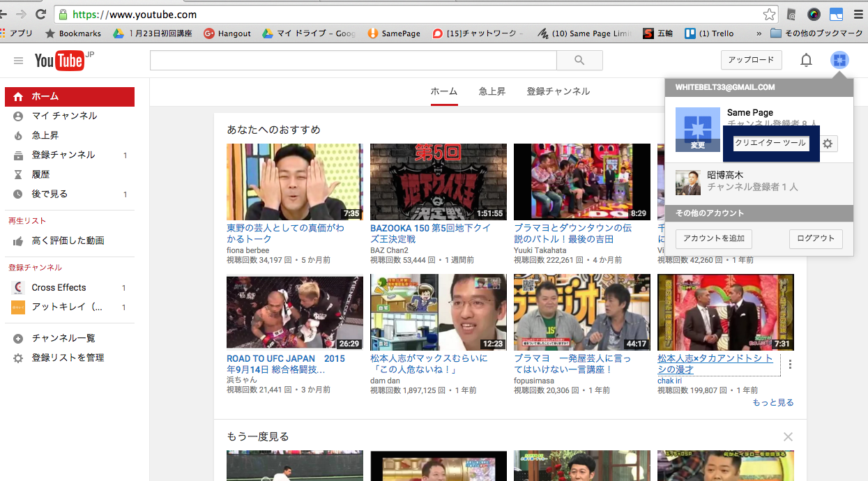The height and width of the screenshot is (481, 868).
Task: Open Bookmarks star folder in bookmarks bar
Action: (73, 33)
